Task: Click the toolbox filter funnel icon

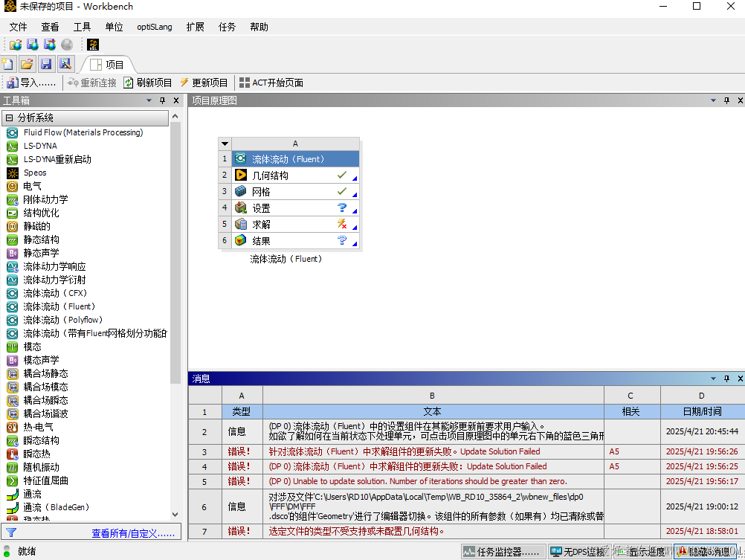Action: (11, 533)
